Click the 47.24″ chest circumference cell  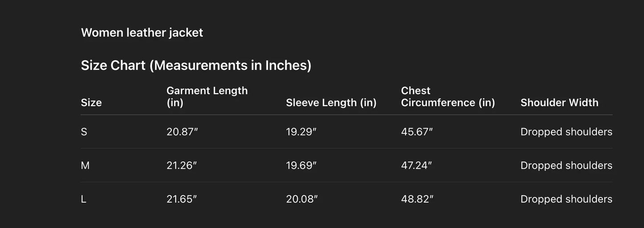coord(416,166)
